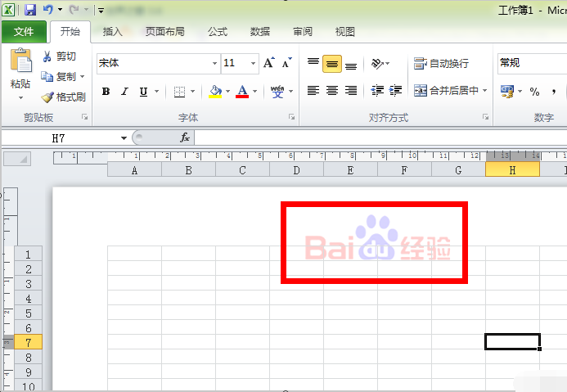
Task: Open the 剪贴板 dialog launcher
Action: (84, 117)
